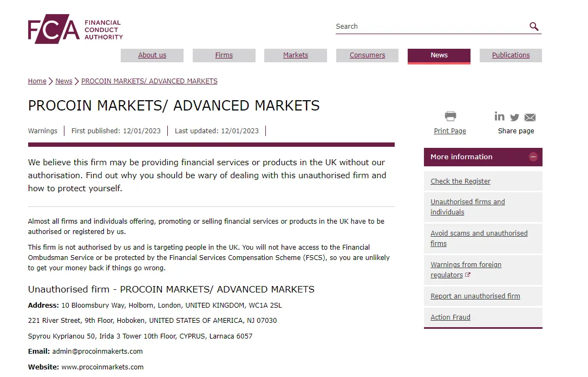Go to News breadcrumb link

pyautogui.click(x=64, y=81)
